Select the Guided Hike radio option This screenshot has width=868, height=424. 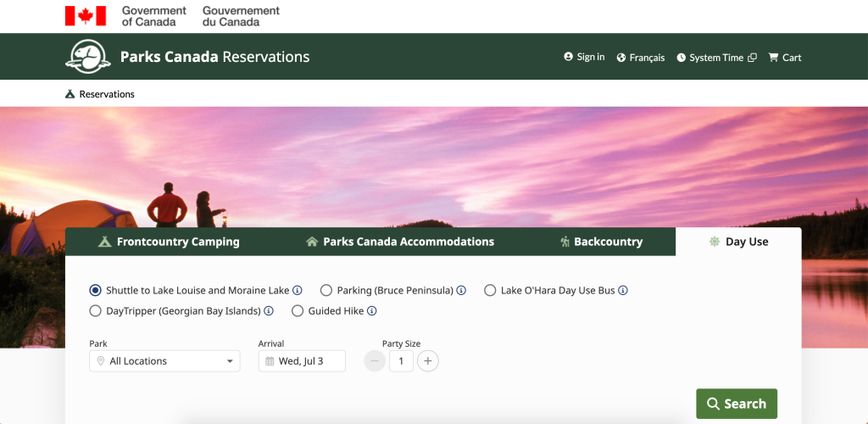click(x=298, y=311)
